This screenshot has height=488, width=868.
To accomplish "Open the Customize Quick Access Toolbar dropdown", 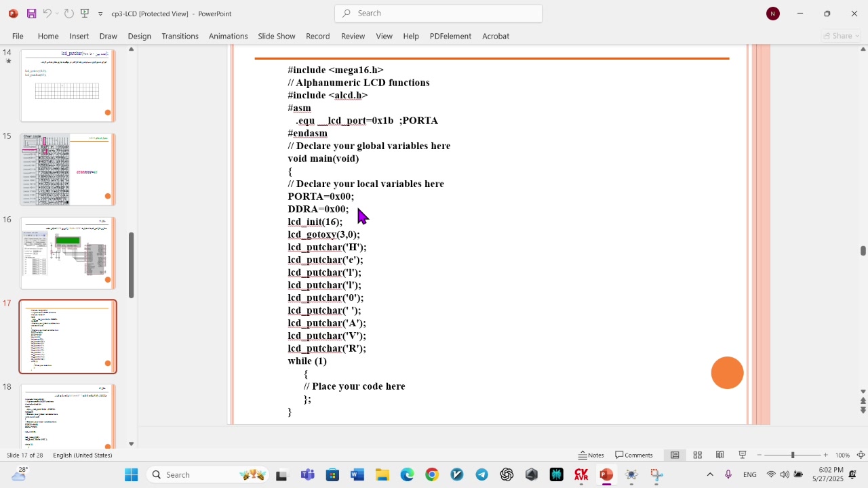I will tap(100, 14).
